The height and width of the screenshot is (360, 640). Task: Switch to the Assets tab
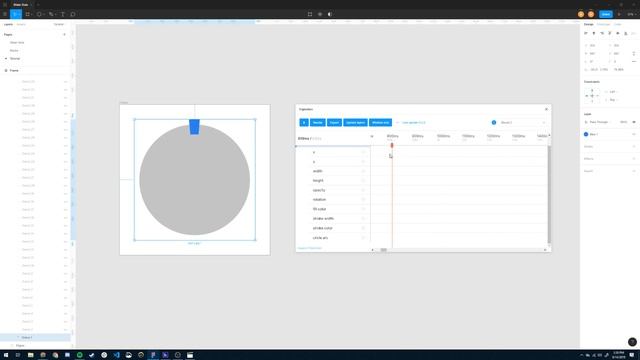point(21,24)
